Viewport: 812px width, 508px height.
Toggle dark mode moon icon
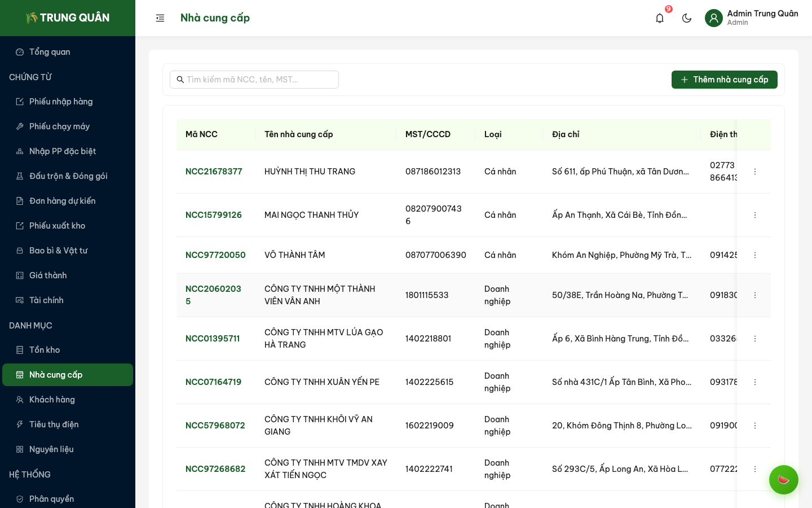687,18
